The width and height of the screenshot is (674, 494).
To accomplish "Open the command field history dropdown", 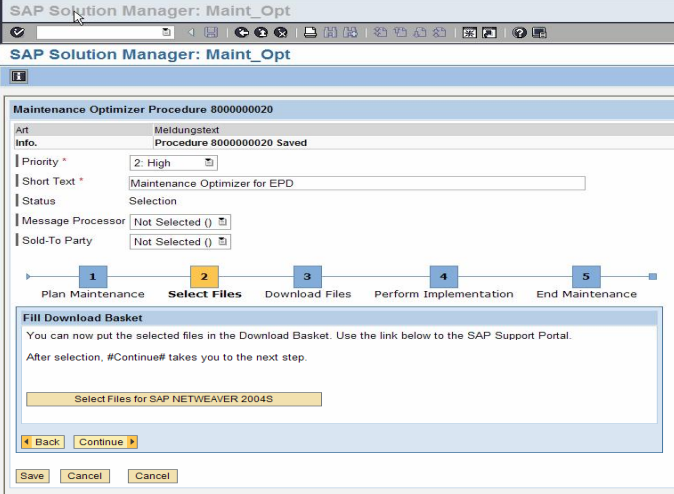I will coord(166,32).
